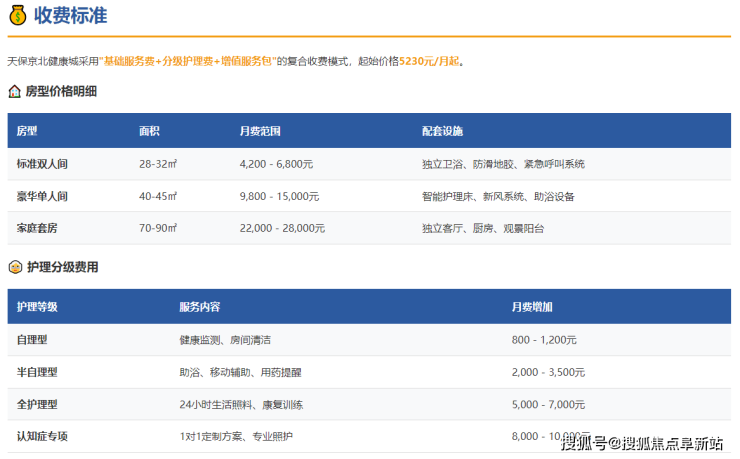Screen dimensions: 740x459
Task: Click the 22,000 - 28,000元 price cell
Action: pos(282,228)
